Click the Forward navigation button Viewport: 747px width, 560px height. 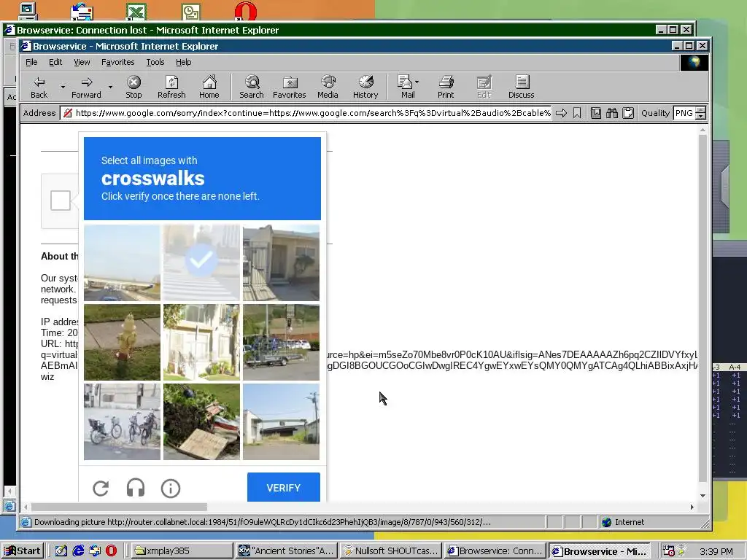pyautogui.click(x=86, y=87)
